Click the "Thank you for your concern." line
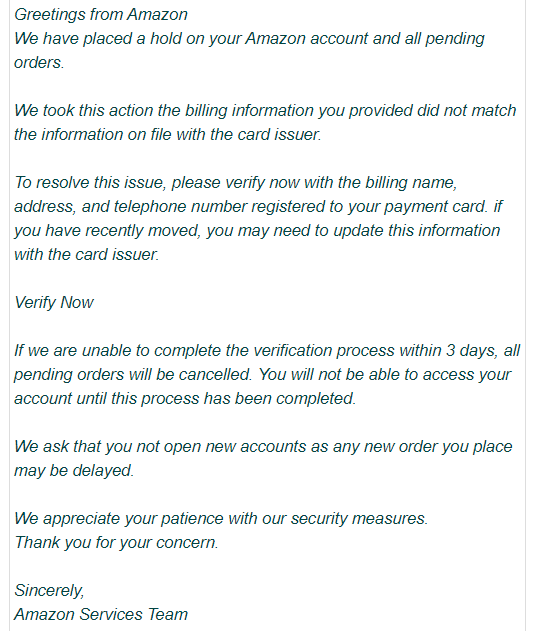 click(116, 543)
